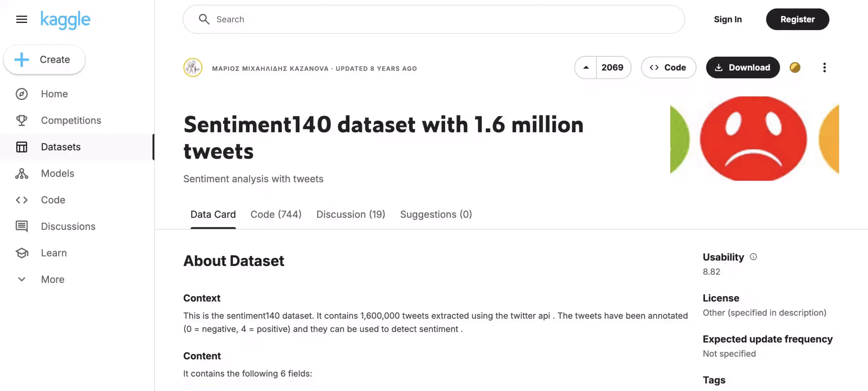Open the Discussion (19) tab

351,214
